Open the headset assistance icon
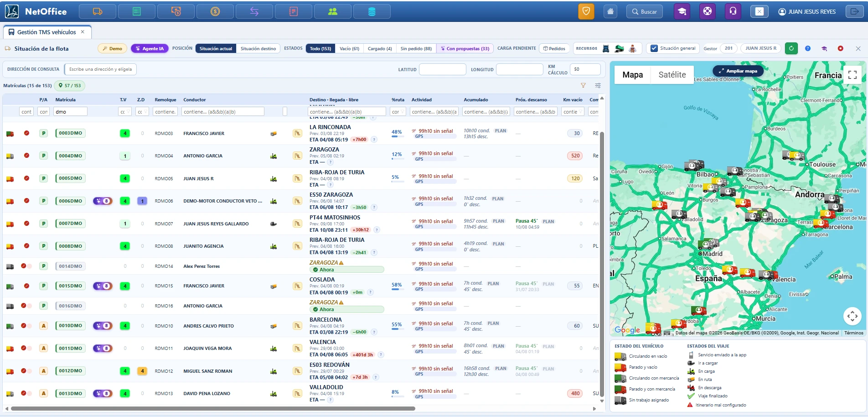Viewport: 868px width, 417px height. point(733,11)
